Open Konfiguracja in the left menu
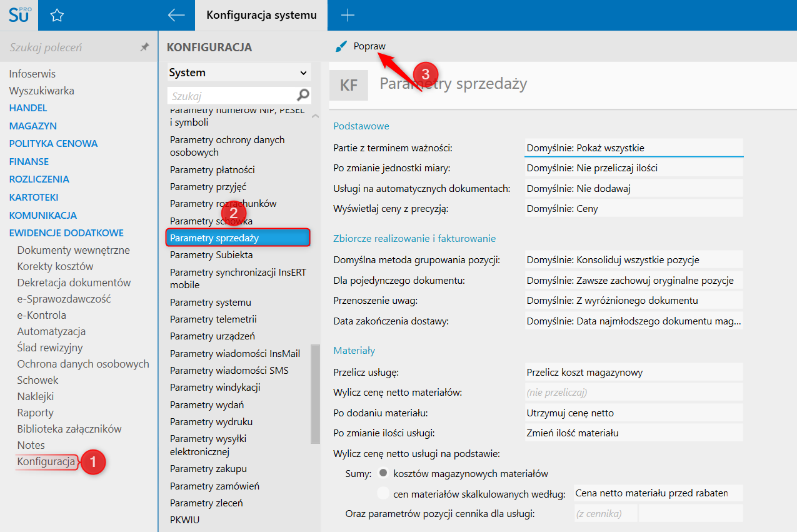The width and height of the screenshot is (797, 532). [46, 462]
